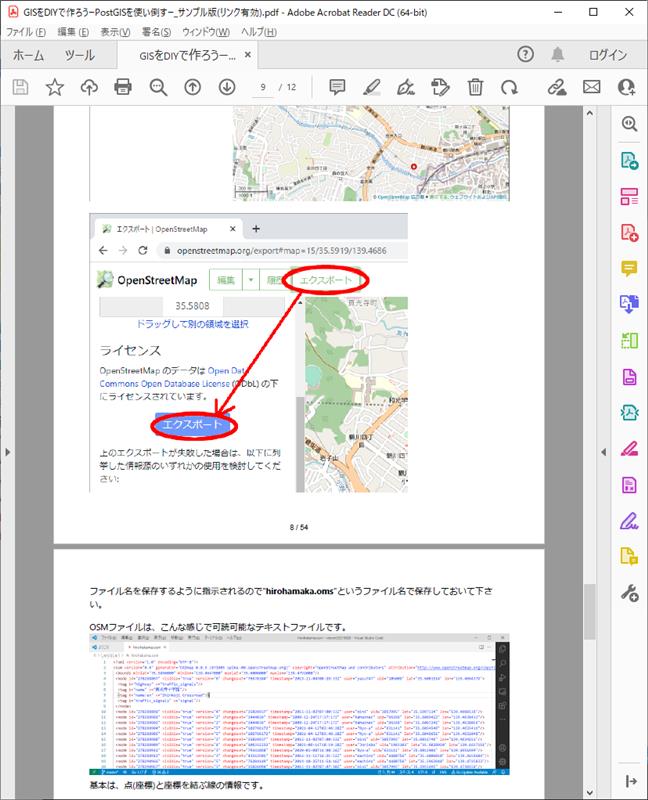648x800 pixels.
Task: Expand the right panel splitter arrow
Action: [603, 453]
